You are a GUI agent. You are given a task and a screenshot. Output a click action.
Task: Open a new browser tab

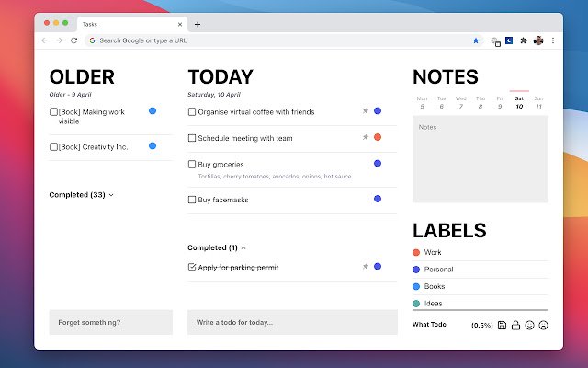click(198, 25)
